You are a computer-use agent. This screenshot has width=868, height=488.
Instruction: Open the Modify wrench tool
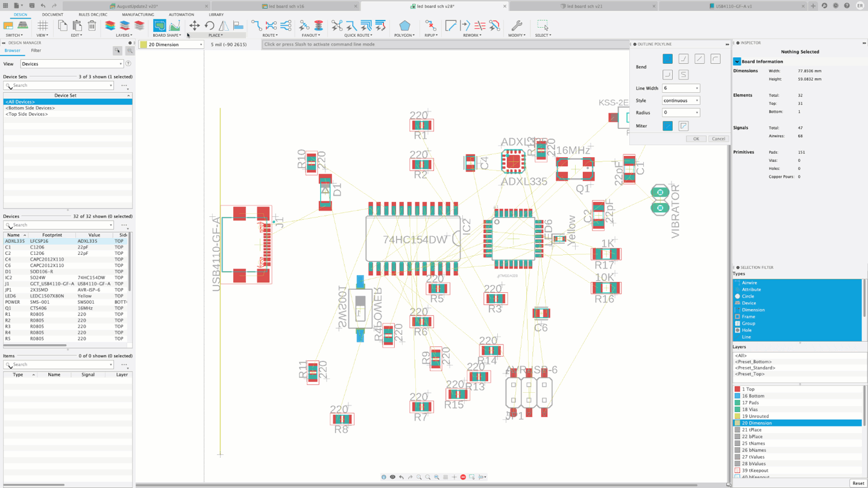click(x=517, y=26)
